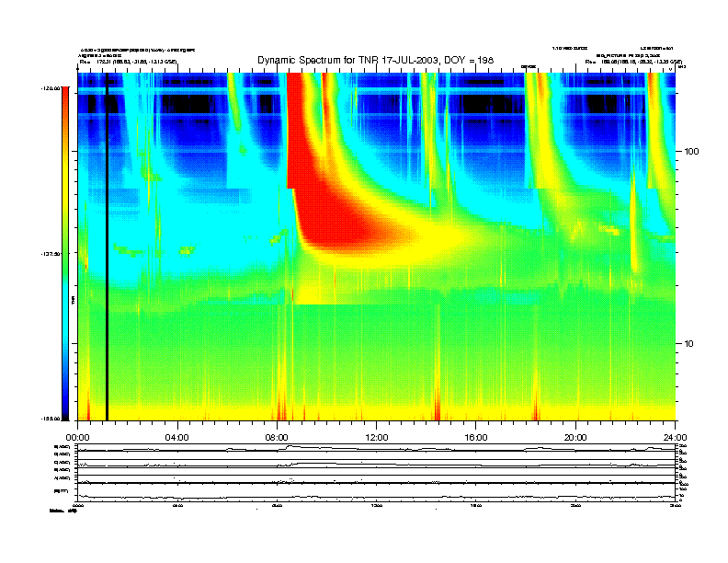
Task: Click the Dynamic Spectrum for TNR title
Action: (x=375, y=60)
